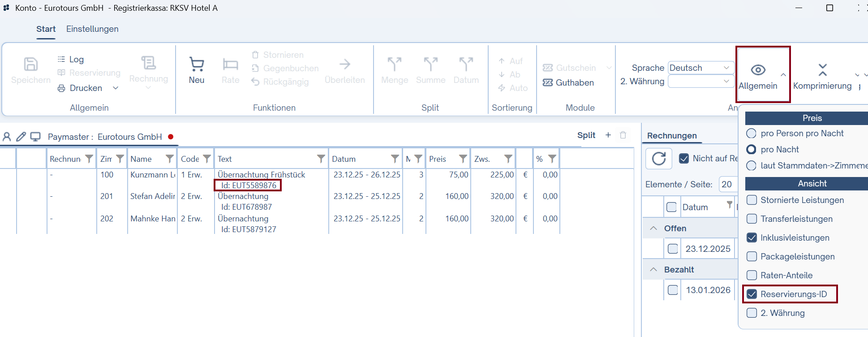
Task: Open the Allgemein eye view options
Action: point(758,70)
